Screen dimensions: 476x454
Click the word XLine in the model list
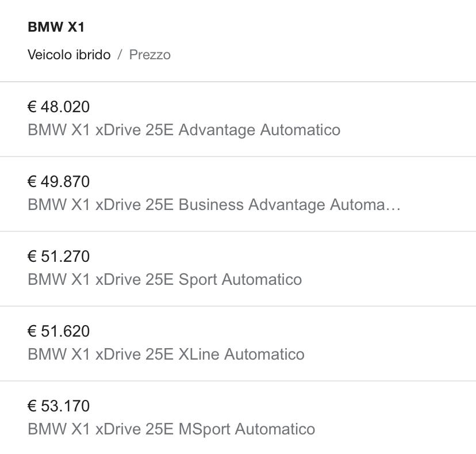pos(199,354)
